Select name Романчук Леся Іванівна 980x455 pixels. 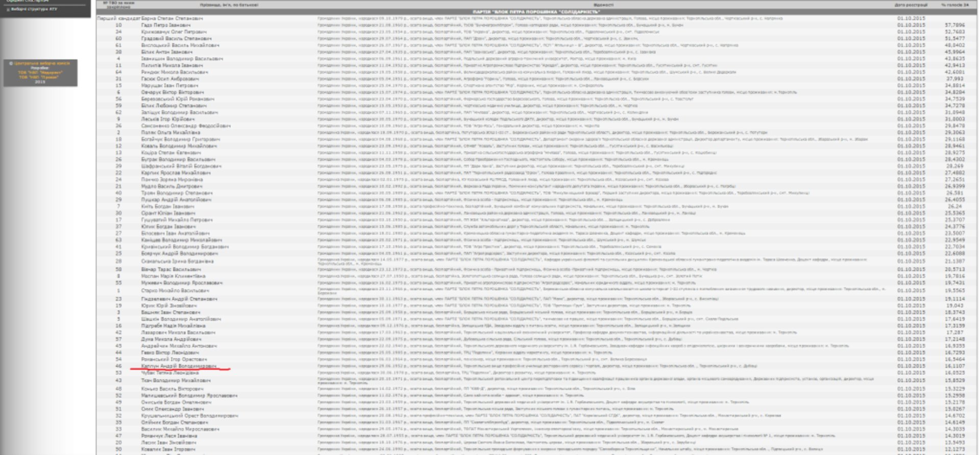coord(169,436)
